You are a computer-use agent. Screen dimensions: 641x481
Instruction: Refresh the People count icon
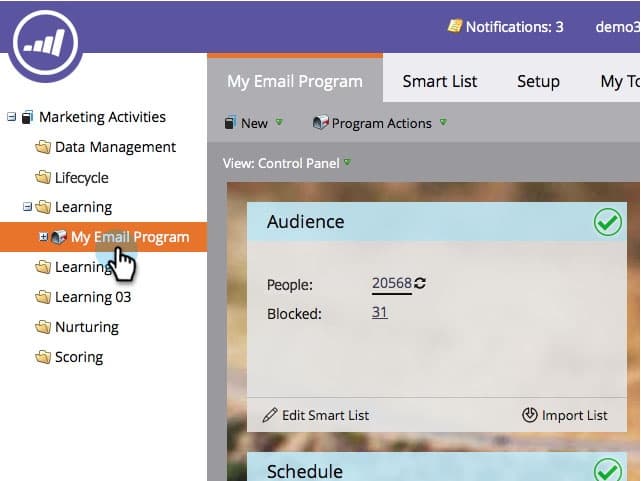pos(420,283)
